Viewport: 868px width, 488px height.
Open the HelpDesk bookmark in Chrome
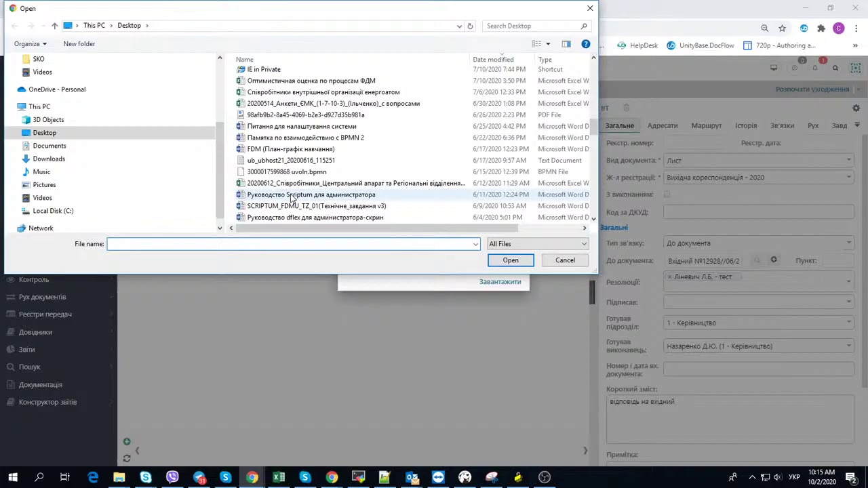pyautogui.click(x=637, y=45)
